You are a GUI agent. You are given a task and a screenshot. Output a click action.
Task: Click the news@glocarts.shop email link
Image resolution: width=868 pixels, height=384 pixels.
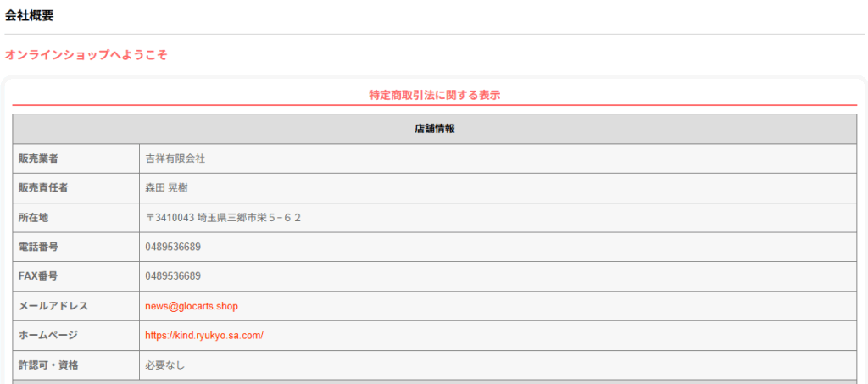192,306
